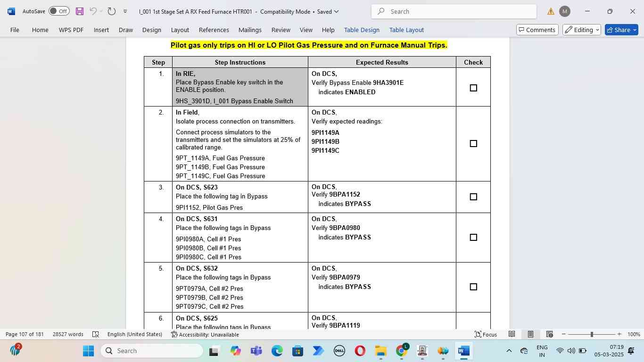
Task: Open Microsoft Teams from the taskbar
Action: point(256,351)
